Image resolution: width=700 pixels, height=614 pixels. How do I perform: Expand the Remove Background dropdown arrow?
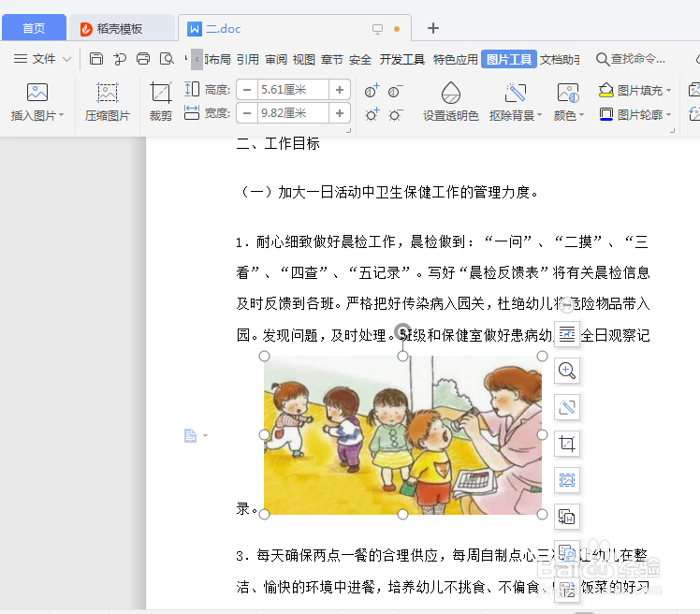click(539, 115)
